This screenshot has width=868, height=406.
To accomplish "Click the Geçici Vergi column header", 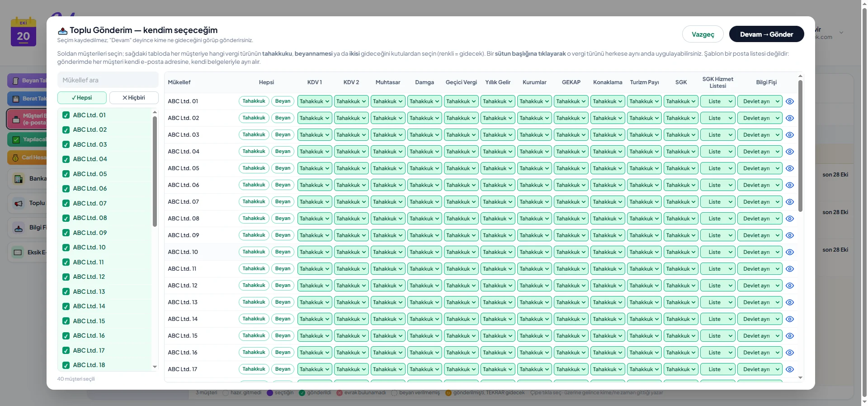I will pos(461,82).
